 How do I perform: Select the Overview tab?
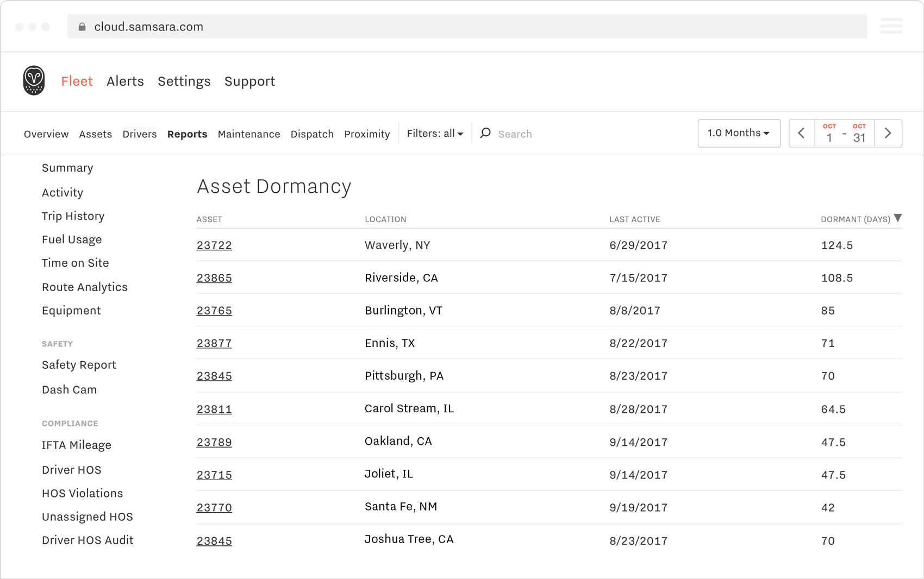click(x=46, y=134)
